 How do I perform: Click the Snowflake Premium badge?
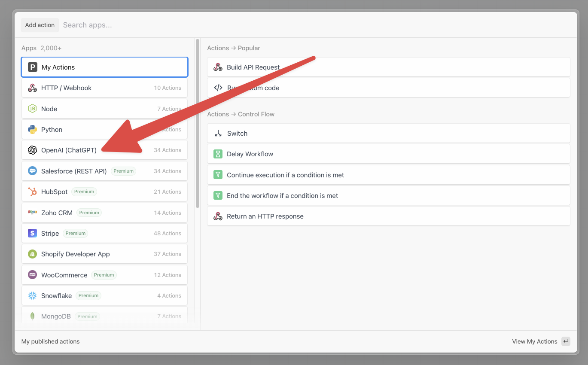[x=88, y=295]
